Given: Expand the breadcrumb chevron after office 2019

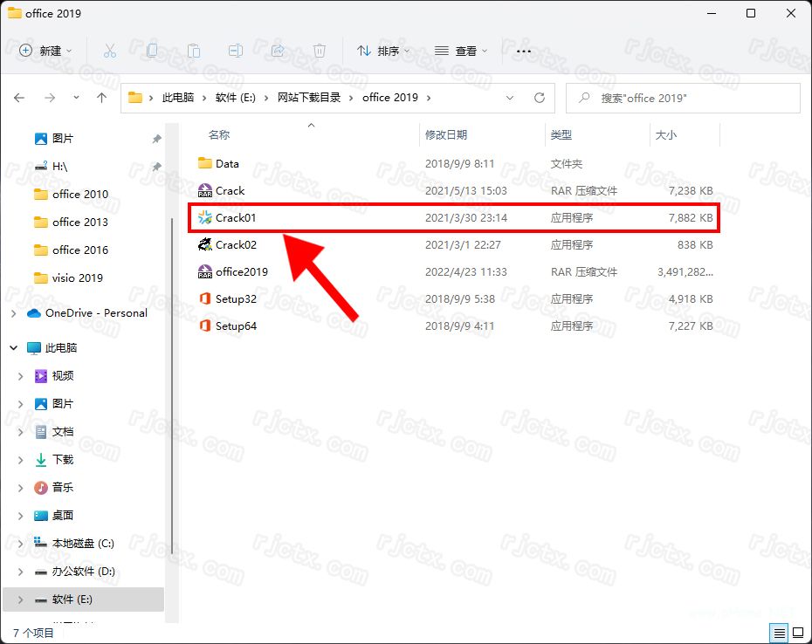Looking at the screenshot, I should pos(428,98).
